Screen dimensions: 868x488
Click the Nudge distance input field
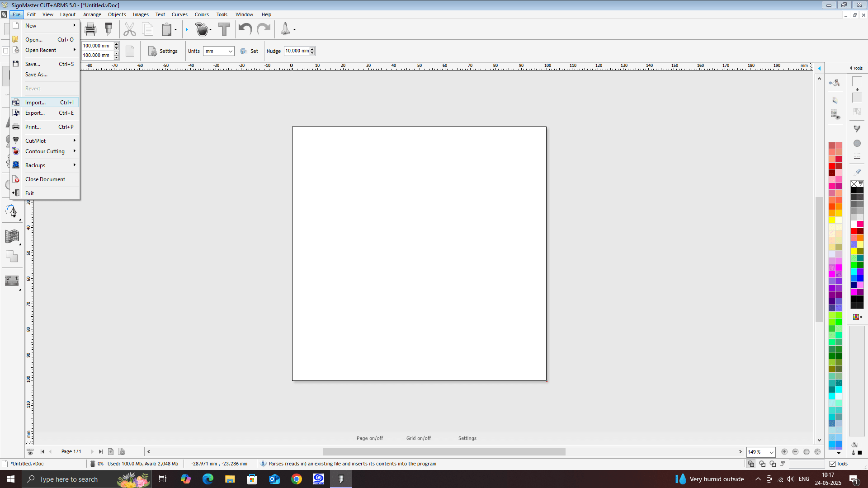pos(297,51)
